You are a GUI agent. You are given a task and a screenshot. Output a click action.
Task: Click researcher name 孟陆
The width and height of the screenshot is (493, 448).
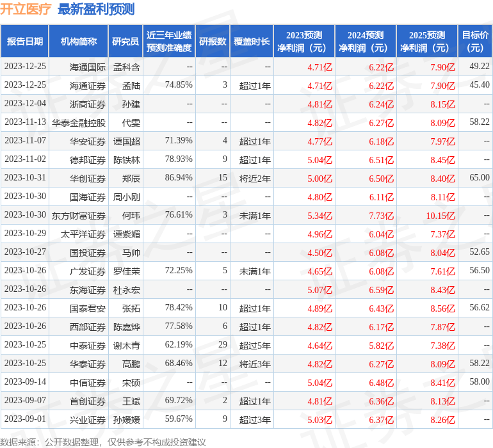pos(131,86)
